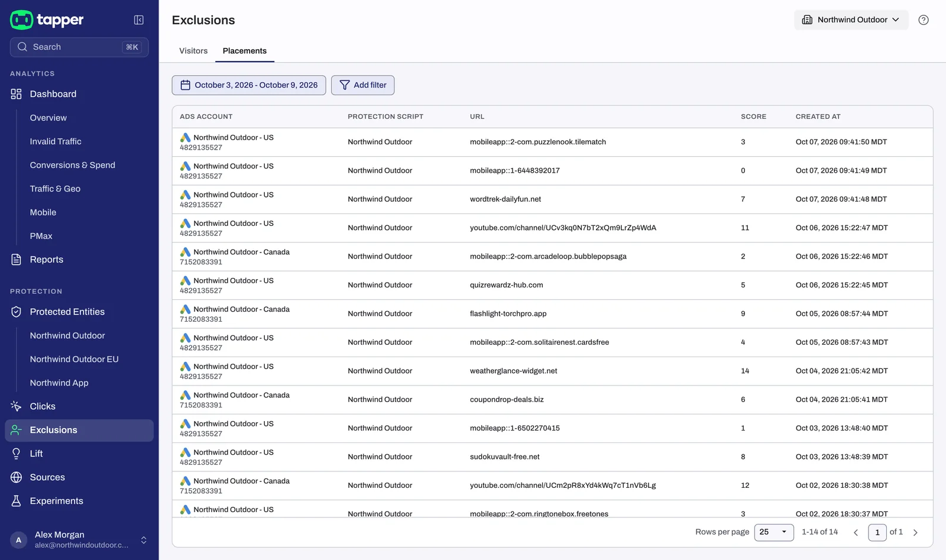Click the tapper logo

coord(47,20)
